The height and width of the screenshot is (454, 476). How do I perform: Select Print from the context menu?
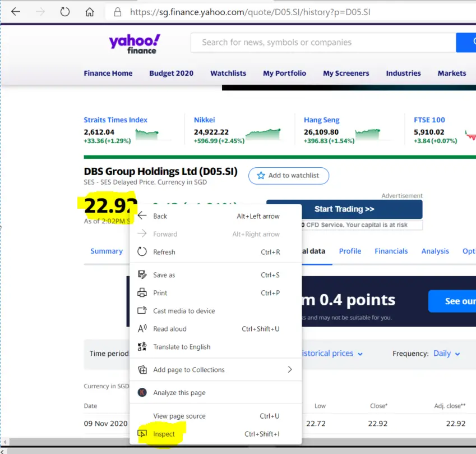tap(215, 292)
